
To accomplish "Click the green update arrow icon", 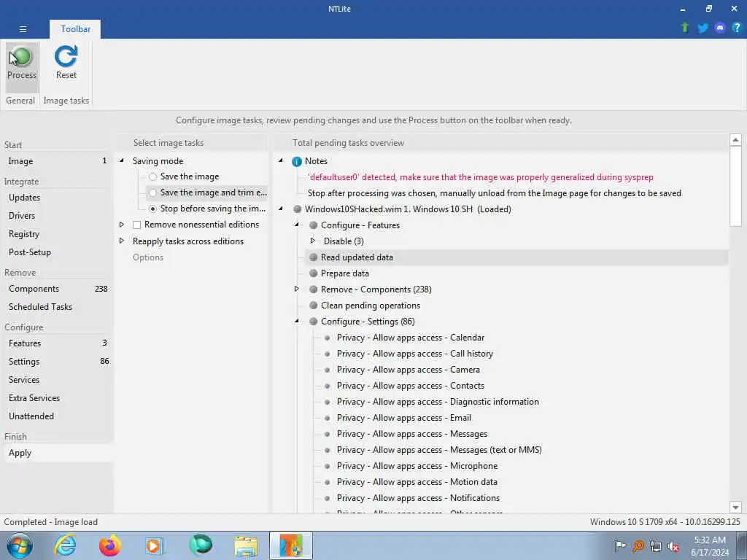I will (x=685, y=28).
